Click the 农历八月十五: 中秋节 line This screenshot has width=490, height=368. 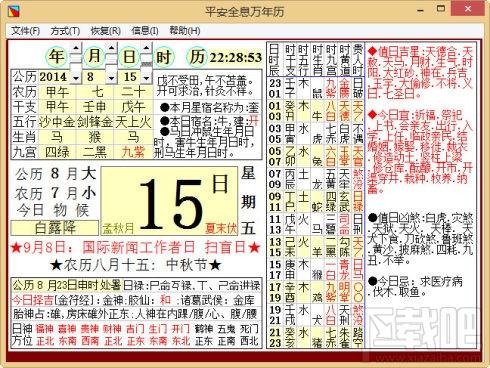135,265
